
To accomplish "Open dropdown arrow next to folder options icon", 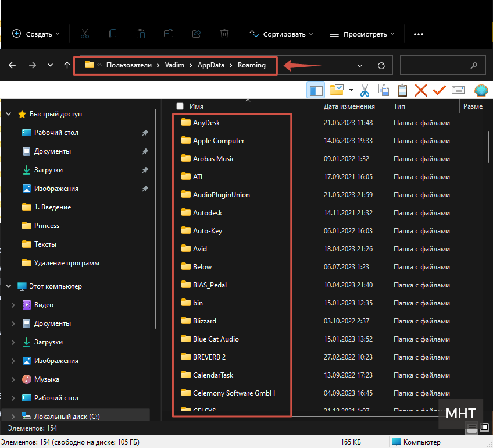I will coord(351,90).
